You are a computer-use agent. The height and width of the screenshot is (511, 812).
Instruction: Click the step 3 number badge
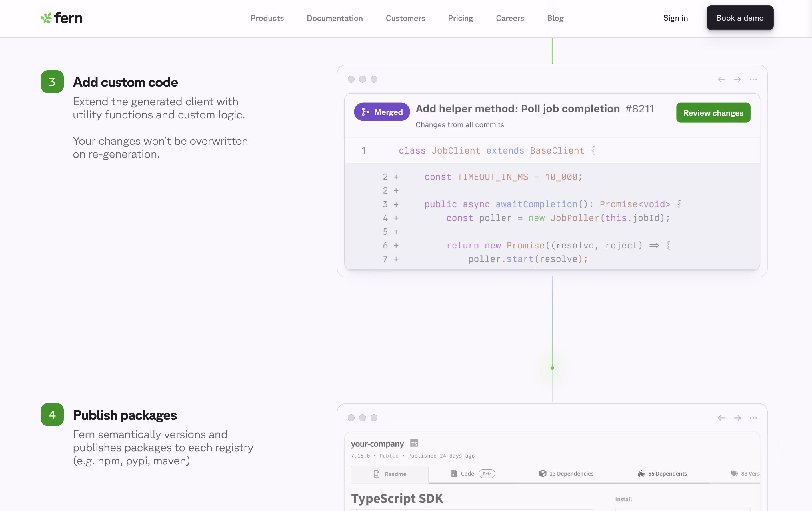click(x=52, y=82)
